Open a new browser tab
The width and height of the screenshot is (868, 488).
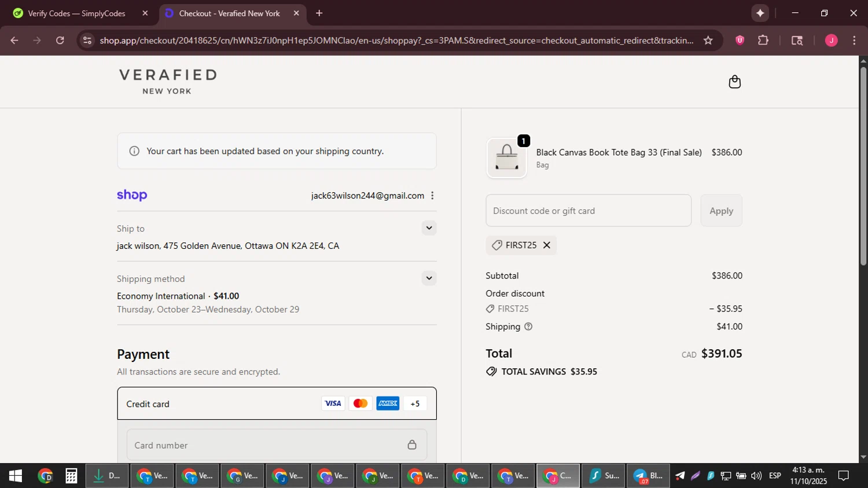coord(319,13)
